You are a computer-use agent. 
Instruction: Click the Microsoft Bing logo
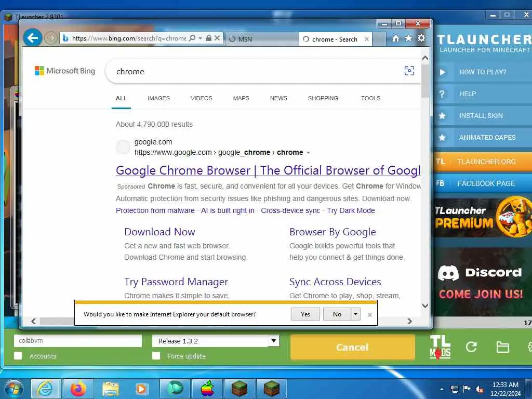65,71
